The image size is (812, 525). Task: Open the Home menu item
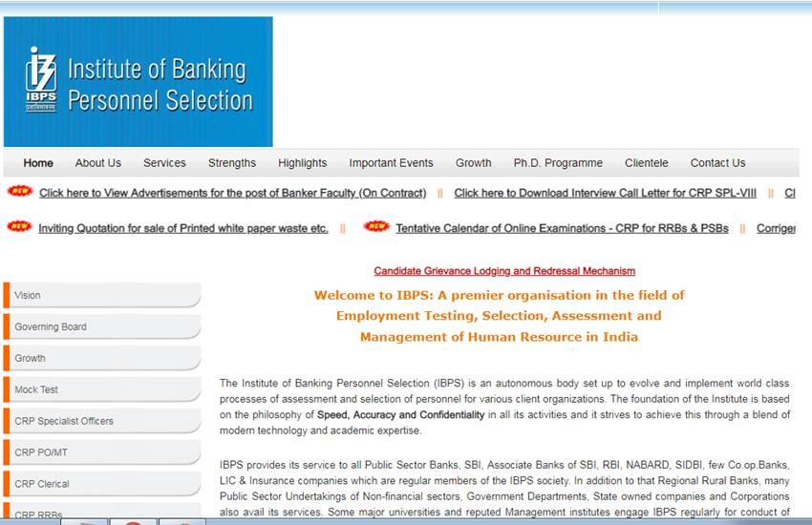point(38,163)
